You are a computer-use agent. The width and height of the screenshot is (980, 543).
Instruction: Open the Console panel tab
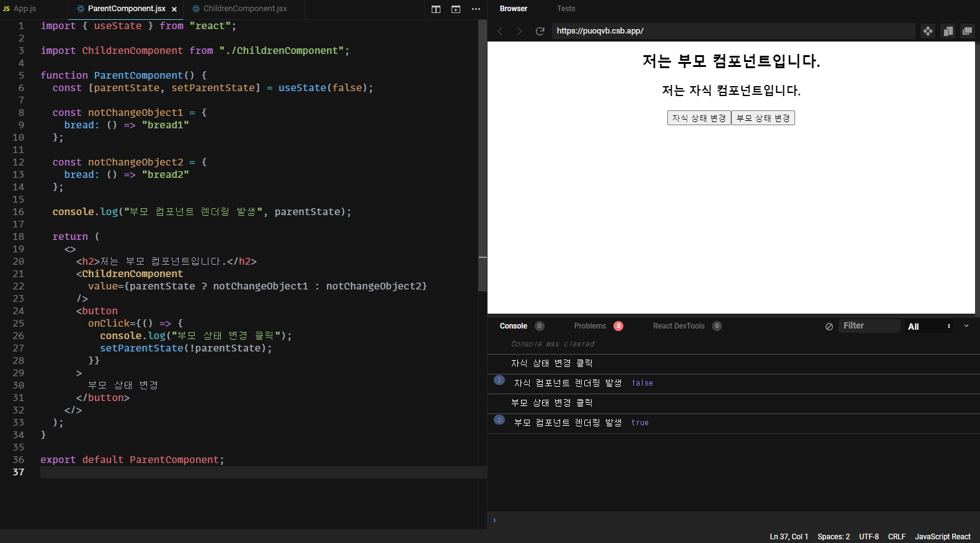pos(514,326)
